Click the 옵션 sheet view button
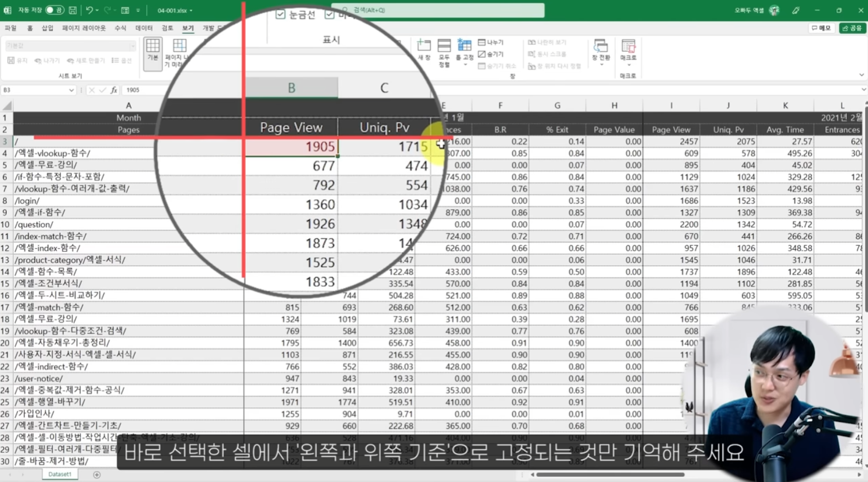Screen dimensions: 868x482 (x=122, y=60)
